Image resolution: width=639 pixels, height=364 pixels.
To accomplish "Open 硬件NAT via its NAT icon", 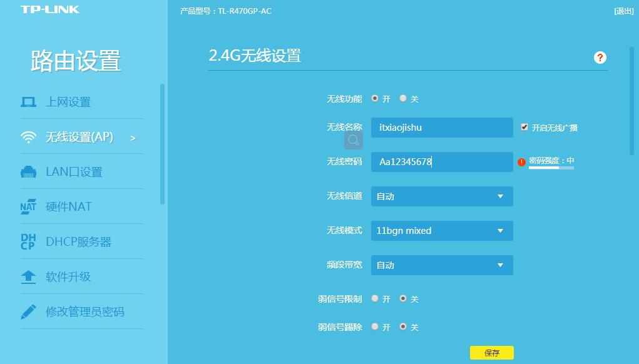I will 28,206.
